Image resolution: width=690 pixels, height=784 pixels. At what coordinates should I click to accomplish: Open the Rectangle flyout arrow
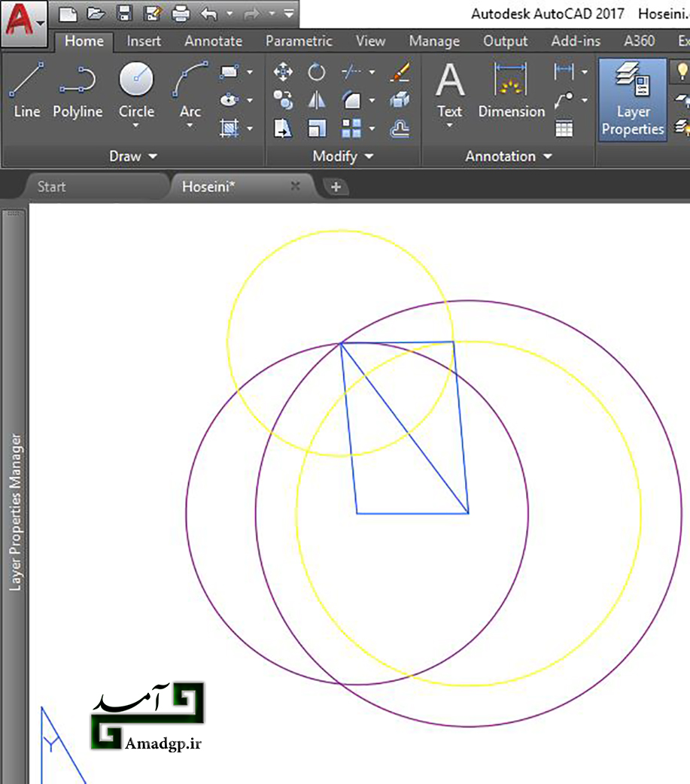tap(250, 72)
